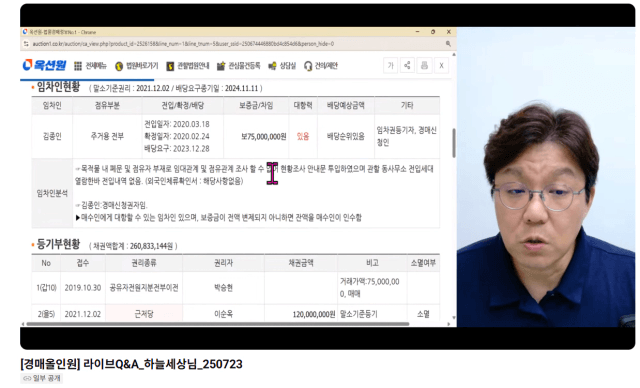Click the scroll down arrow on the right
640x388 pixels.
coord(454,317)
